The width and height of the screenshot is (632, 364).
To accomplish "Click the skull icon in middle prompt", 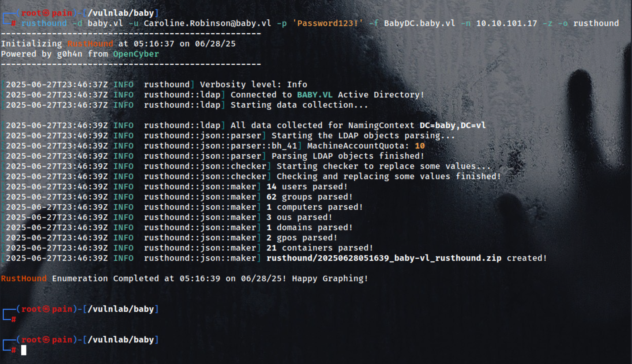I will (46, 309).
